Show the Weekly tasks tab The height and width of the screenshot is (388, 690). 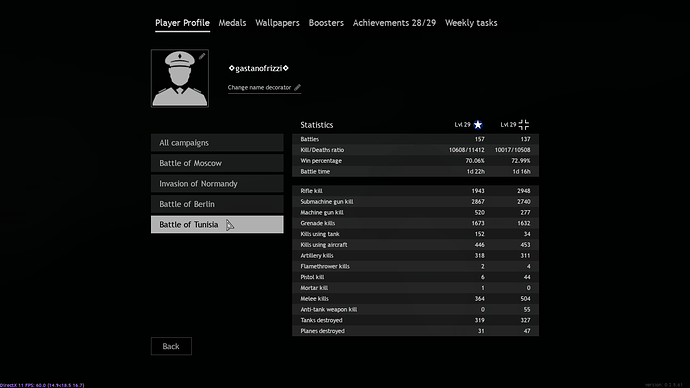point(471,23)
